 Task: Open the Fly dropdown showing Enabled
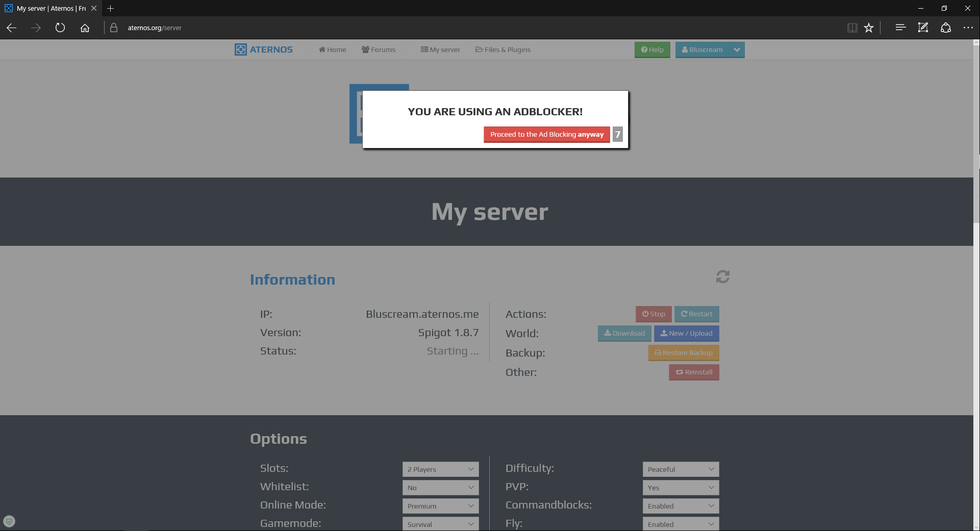(x=681, y=524)
